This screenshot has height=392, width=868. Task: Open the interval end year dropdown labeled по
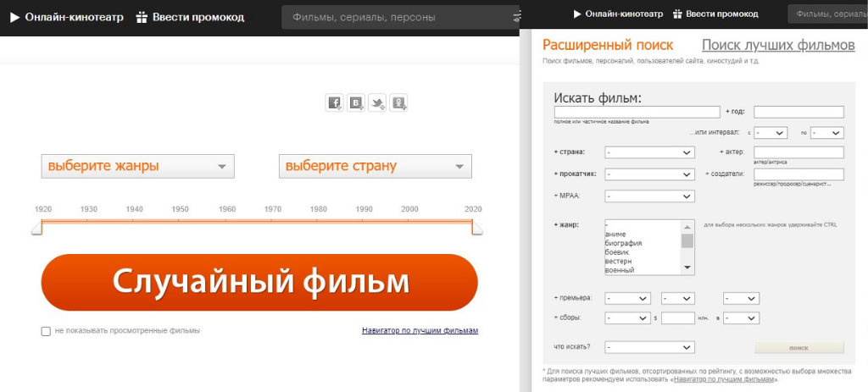pyautogui.click(x=827, y=133)
